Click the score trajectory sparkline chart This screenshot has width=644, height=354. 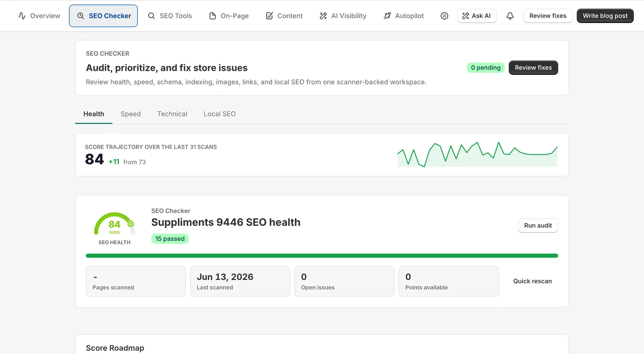pos(477,154)
